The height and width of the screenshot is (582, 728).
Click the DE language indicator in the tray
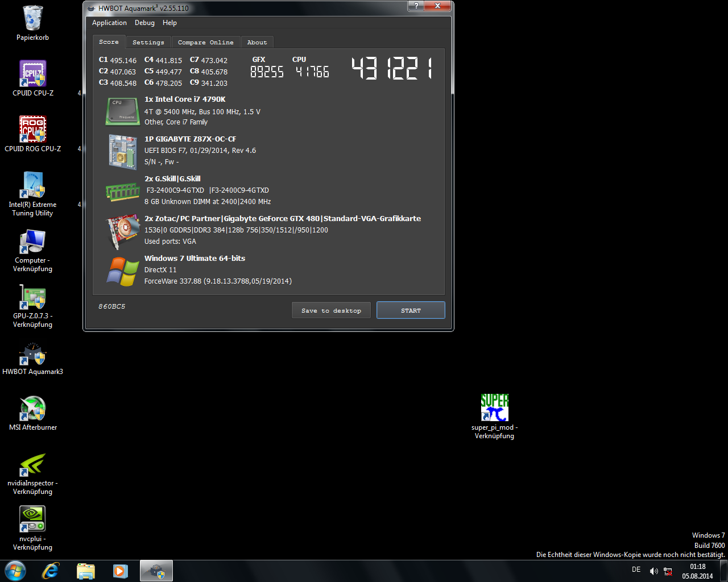pyautogui.click(x=636, y=569)
